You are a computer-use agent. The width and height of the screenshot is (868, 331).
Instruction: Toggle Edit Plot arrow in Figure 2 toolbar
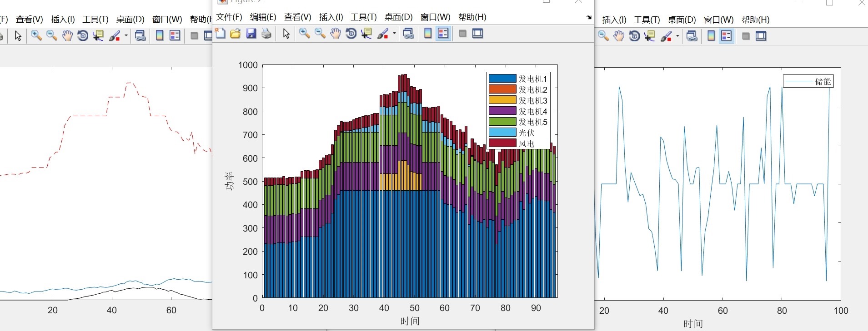pos(286,34)
